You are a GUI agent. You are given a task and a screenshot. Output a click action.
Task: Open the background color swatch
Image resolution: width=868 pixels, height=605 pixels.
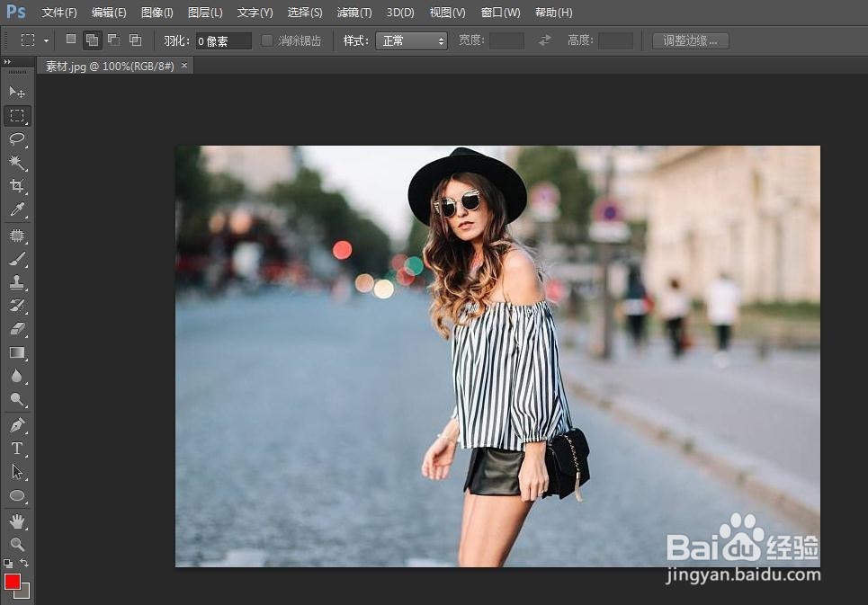(x=24, y=592)
